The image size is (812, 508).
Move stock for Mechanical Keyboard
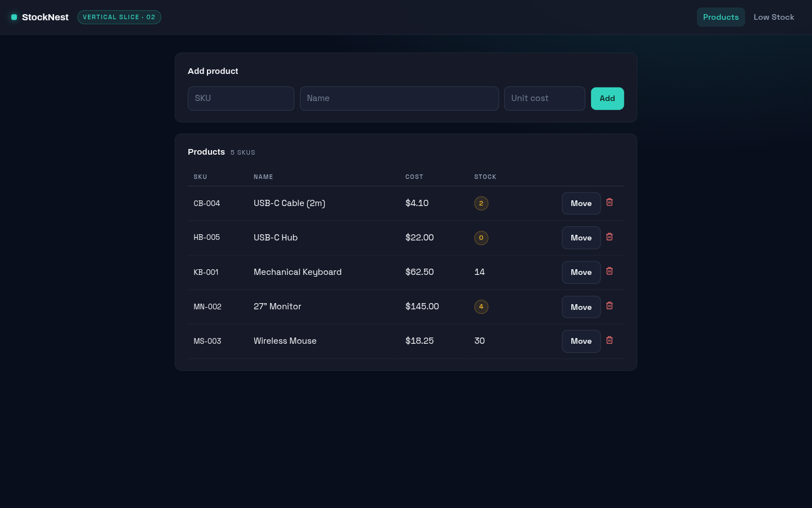[581, 272]
